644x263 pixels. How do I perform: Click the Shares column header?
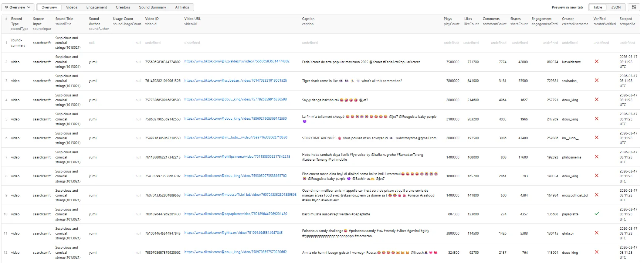(x=519, y=21)
